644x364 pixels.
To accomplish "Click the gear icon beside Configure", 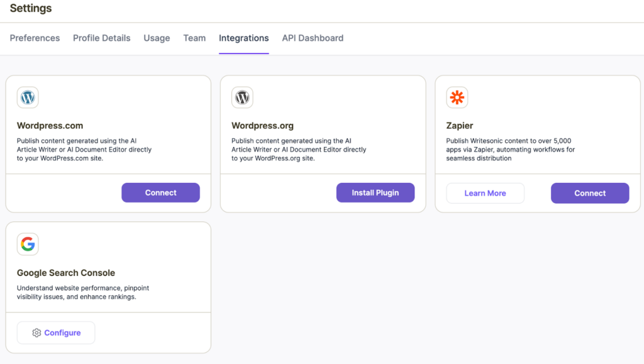I will click(36, 333).
